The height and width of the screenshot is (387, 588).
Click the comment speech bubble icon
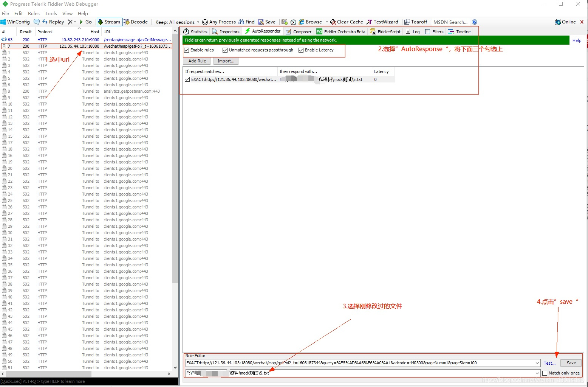(x=37, y=22)
